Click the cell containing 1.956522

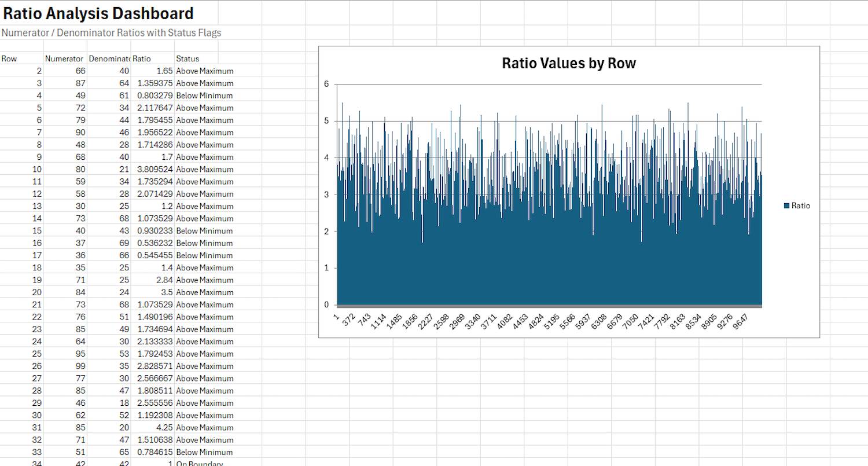click(153, 132)
